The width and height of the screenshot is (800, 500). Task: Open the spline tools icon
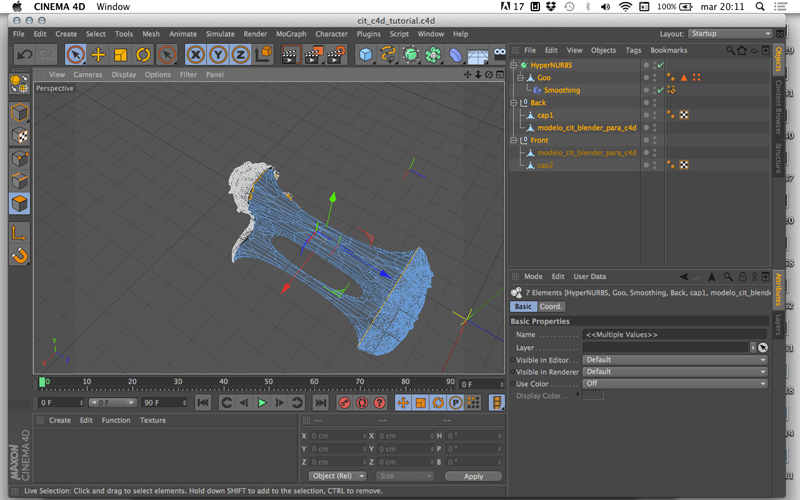pos(388,55)
